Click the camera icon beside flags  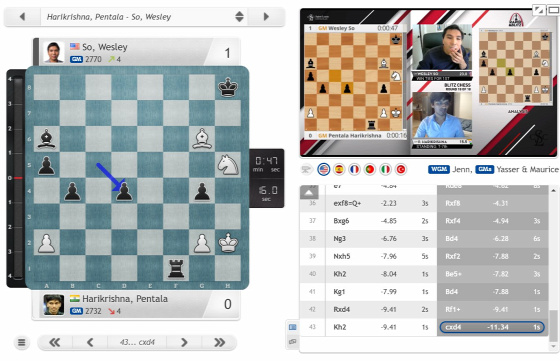[x=306, y=169]
